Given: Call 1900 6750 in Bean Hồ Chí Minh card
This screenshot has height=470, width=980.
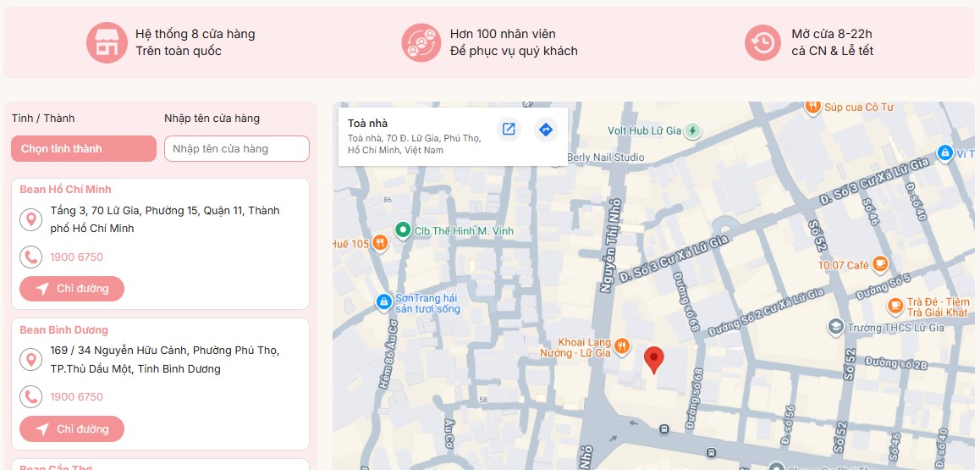Looking at the screenshot, I should [76, 257].
